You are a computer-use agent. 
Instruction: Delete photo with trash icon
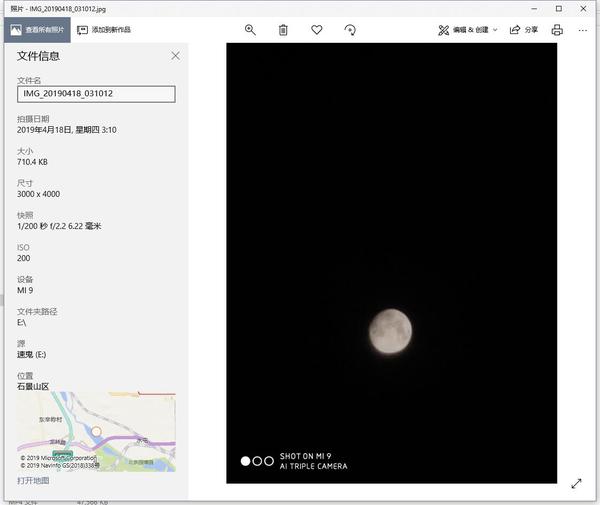coord(283,30)
